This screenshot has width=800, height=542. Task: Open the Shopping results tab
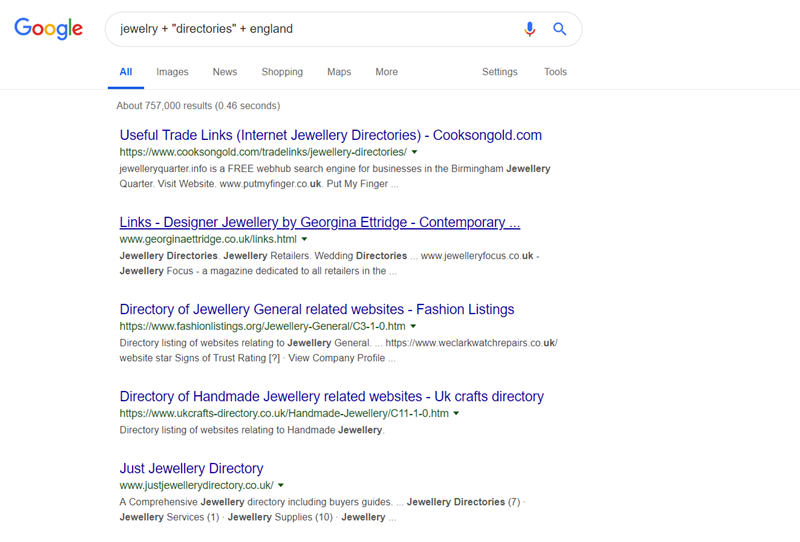click(282, 72)
